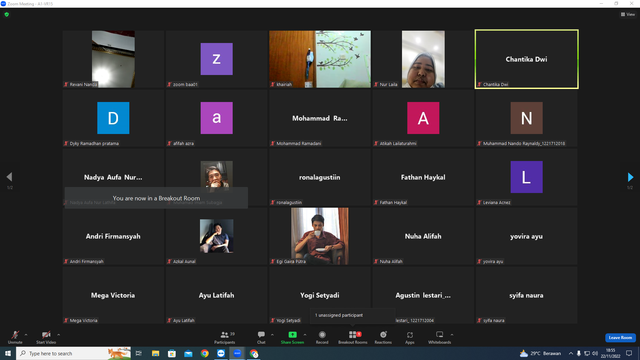Expand share options arrow beside Share Screen
This screenshot has width=640, height=360.
pos(305,335)
